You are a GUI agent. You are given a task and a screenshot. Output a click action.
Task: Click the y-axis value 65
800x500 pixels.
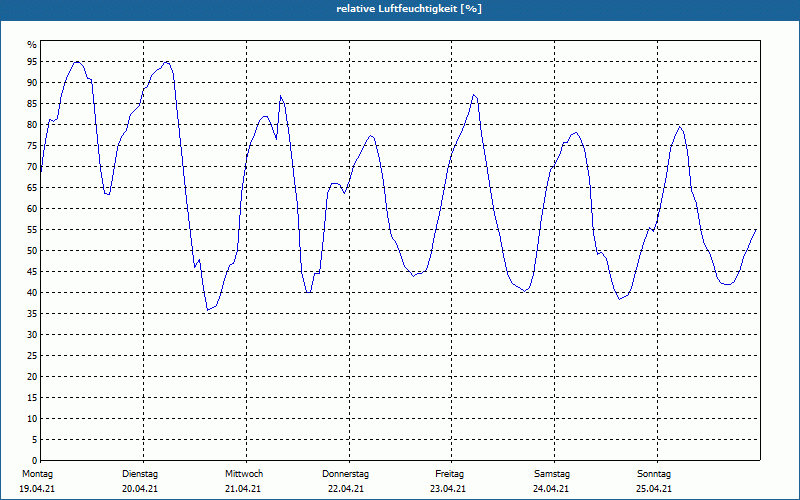pyautogui.click(x=32, y=188)
